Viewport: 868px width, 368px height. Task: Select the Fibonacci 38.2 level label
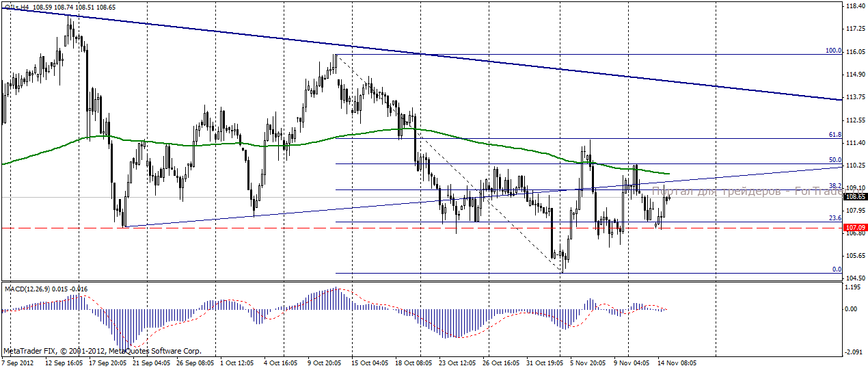click(x=835, y=185)
